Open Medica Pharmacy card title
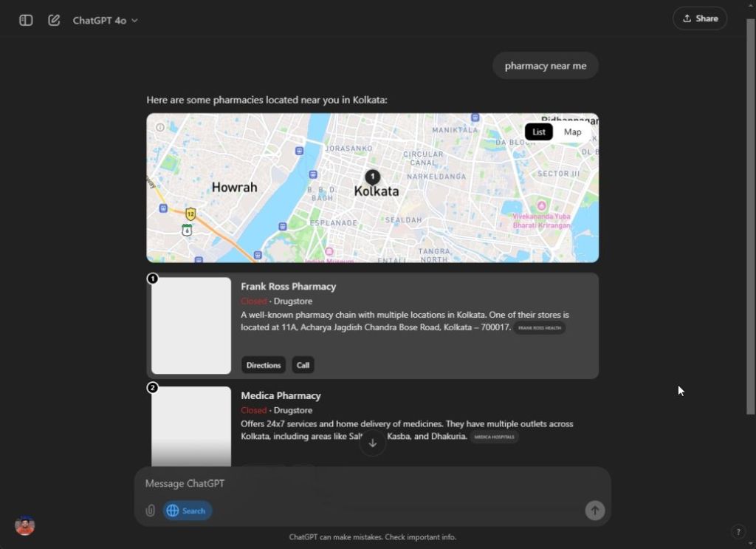Image resolution: width=756 pixels, height=549 pixels. pos(281,395)
